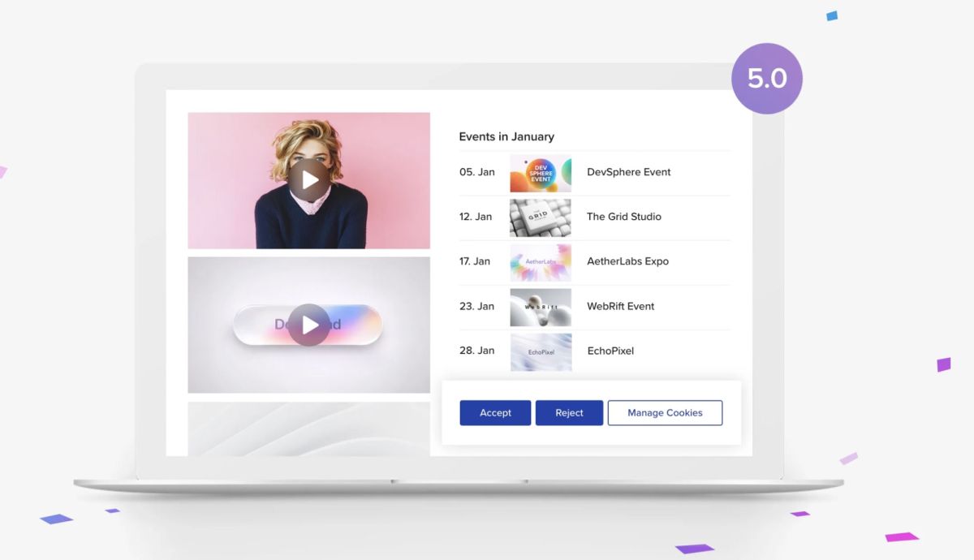
Task: Click the Reject cookies button
Action: [569, 412]
